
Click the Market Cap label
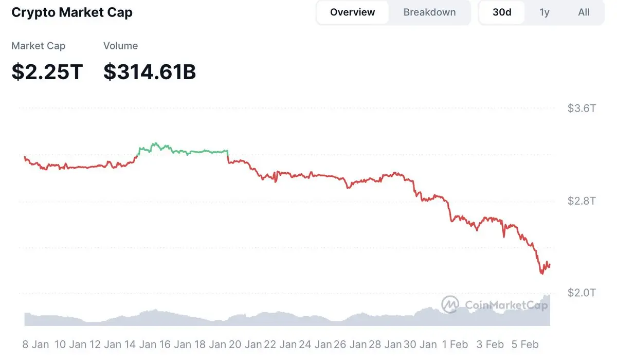[x=39, y=46]
